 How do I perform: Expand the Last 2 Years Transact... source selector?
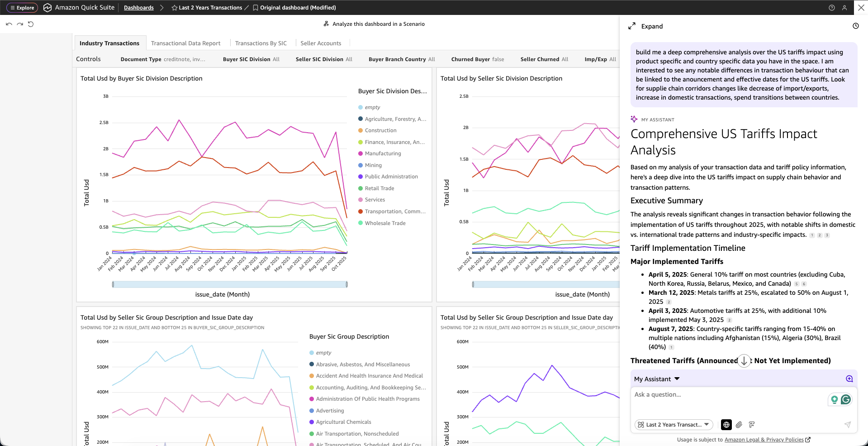tap(673, 425)
